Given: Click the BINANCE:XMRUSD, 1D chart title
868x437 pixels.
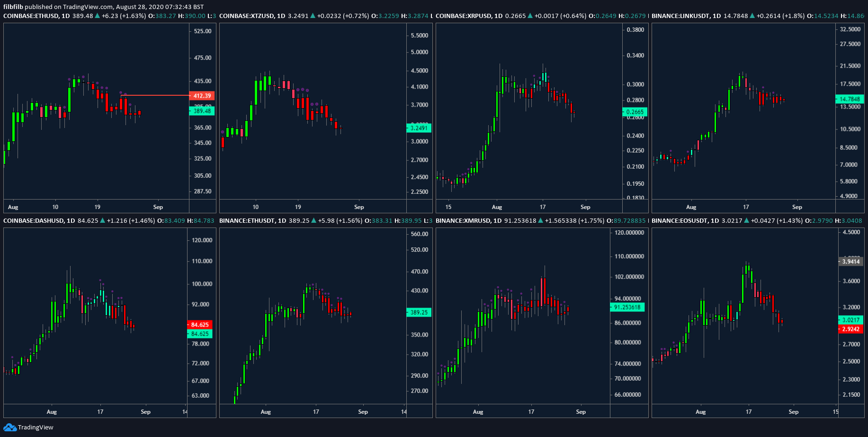Looking at the screenshot, I should tap(469, 220).
